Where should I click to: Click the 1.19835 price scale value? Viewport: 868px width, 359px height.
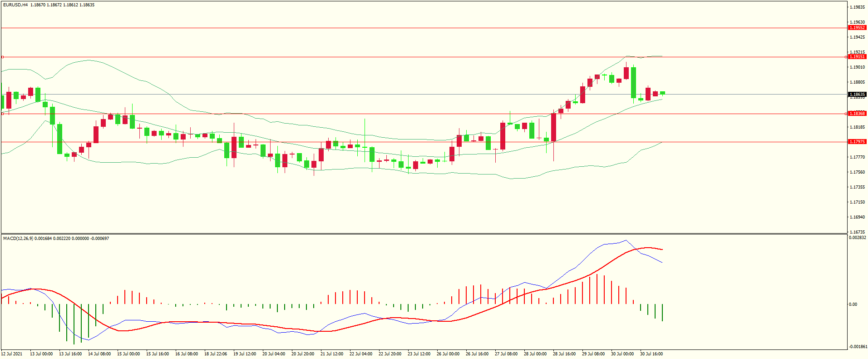[x=857, y=7]
